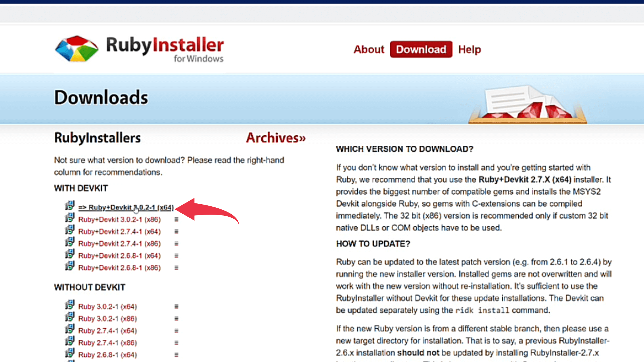
Task: Open the Help page
Action: click(470, 49)
